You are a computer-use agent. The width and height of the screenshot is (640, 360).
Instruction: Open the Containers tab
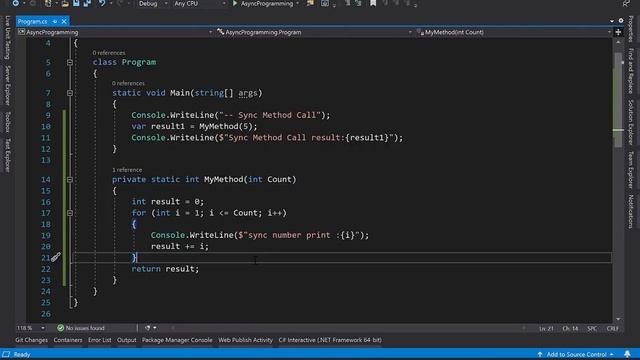pos(68,340)
